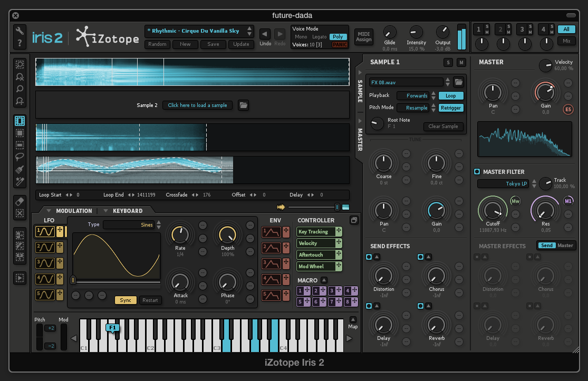588x381 pixels.
Task: Click the Update preset button
Action: point(241,44)
